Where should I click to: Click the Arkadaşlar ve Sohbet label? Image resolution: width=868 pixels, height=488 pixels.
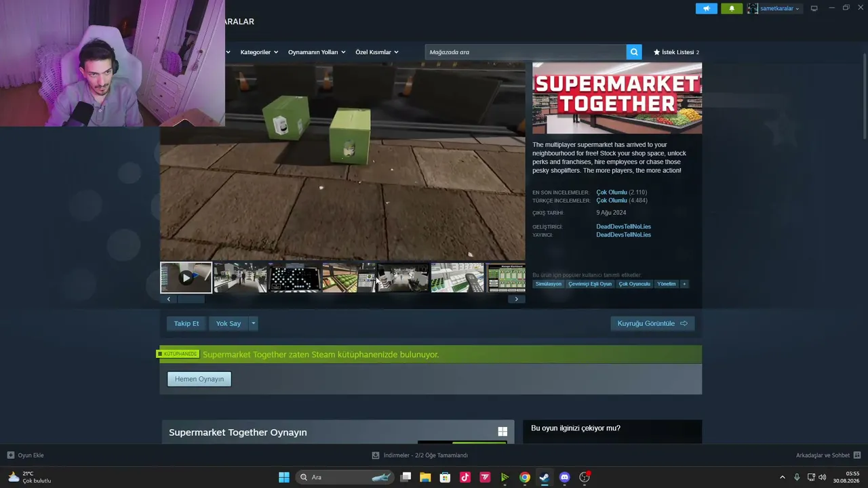(823, 455)
